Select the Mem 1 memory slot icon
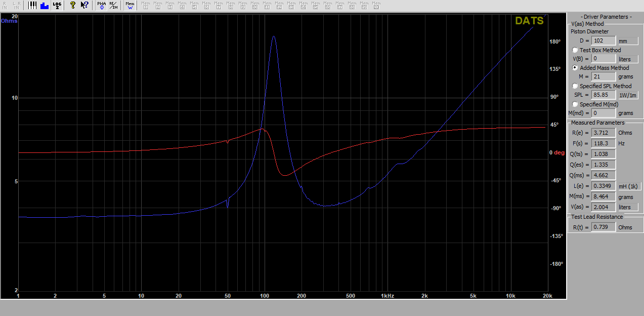The image size is (644, 316). (146, 6)
